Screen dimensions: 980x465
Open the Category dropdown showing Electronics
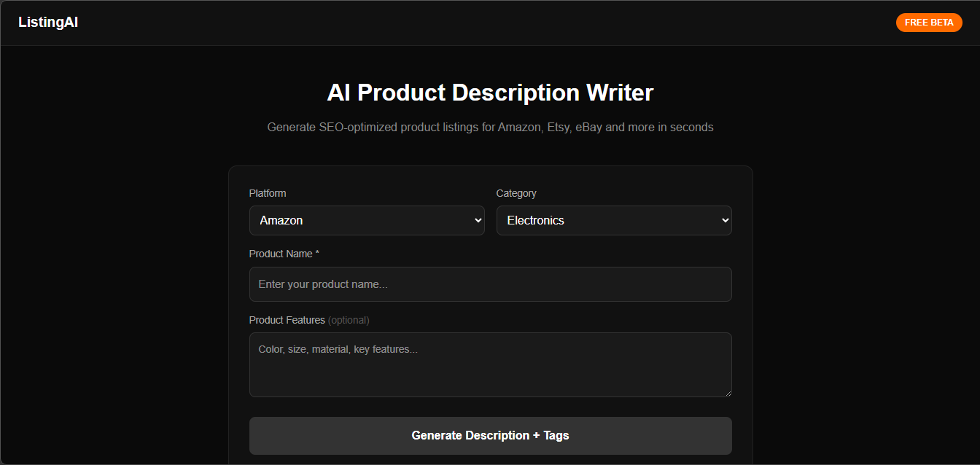614,220
